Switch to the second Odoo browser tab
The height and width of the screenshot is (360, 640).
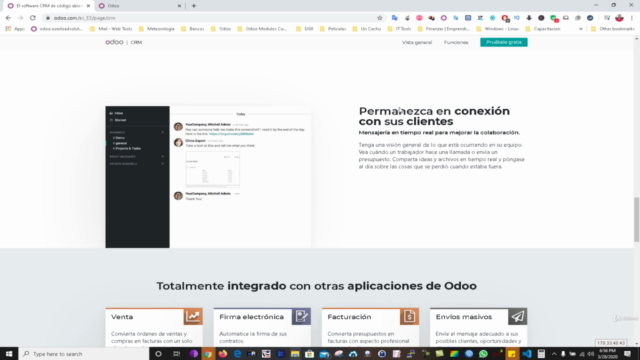click(x=139, y=6)
